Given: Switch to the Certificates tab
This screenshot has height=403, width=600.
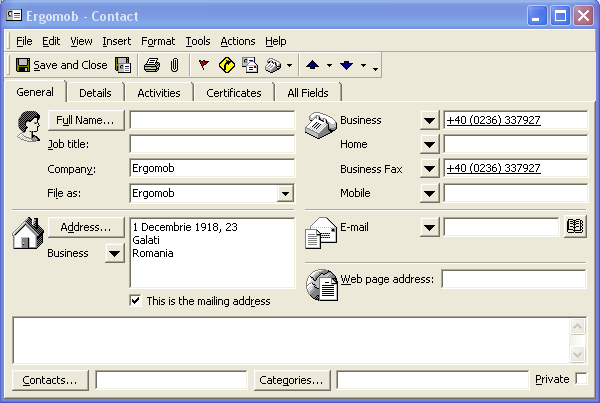Looking at the screenshot, I should pos(234,93).
